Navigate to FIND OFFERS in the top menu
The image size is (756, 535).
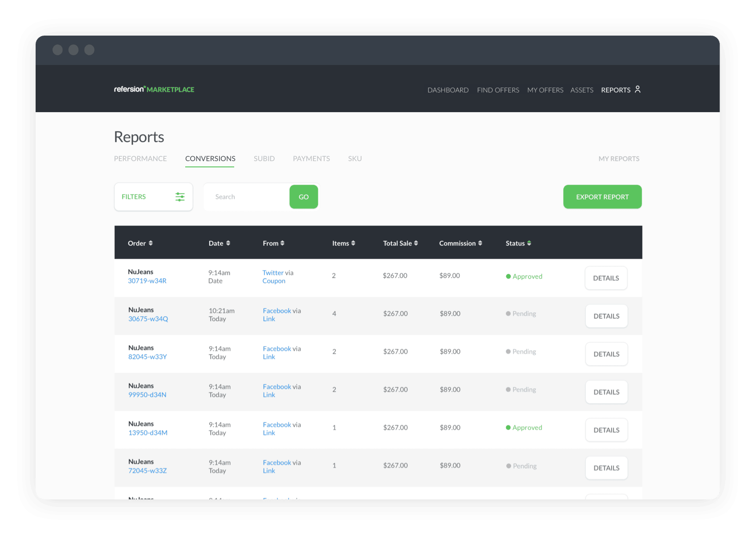498,89
